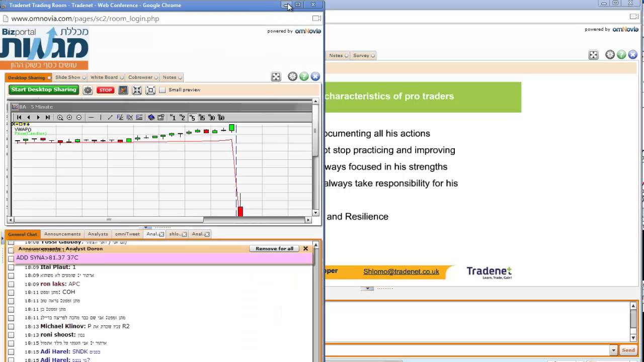Click chart horizontal scrollbar thumb
Screen dimensions: 644x362
pyautogui.click(x=109, y=220)
